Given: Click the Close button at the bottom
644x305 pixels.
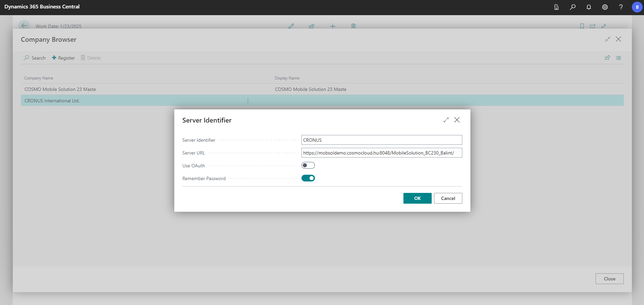Looking at the screenshot, I should click(609, 279).
